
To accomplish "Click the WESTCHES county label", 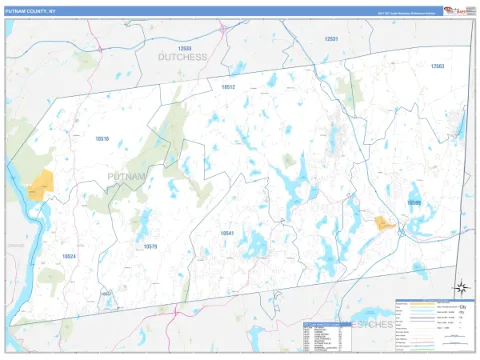I will [x=369, y=324].
